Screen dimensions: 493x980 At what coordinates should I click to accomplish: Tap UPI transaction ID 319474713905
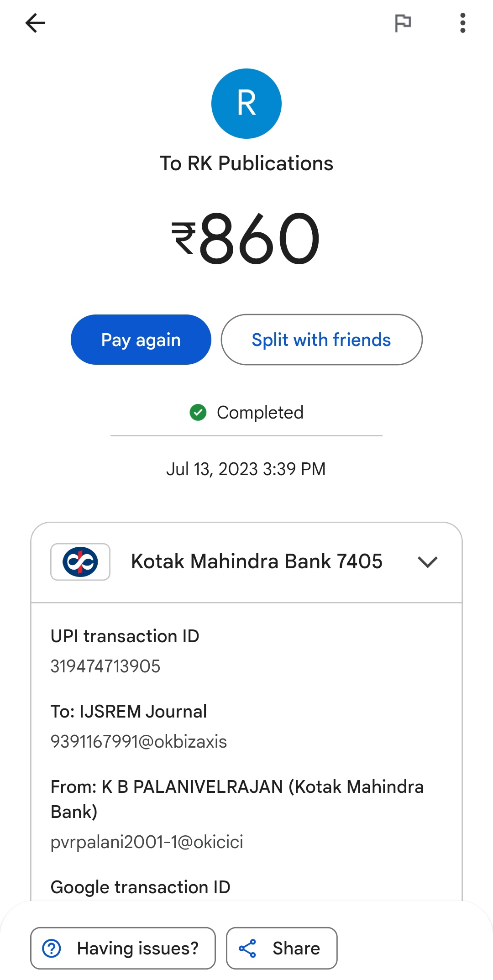coord(105,666)
